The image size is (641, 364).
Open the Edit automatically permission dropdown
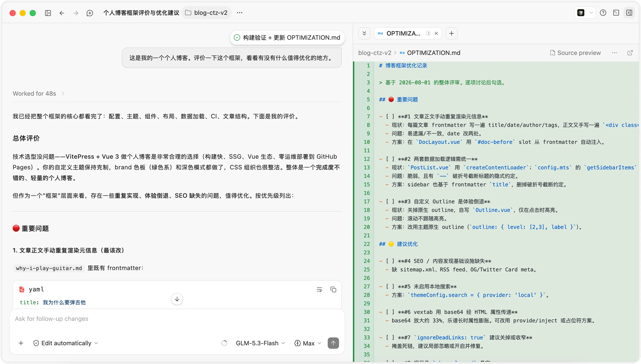click(66, 343)
